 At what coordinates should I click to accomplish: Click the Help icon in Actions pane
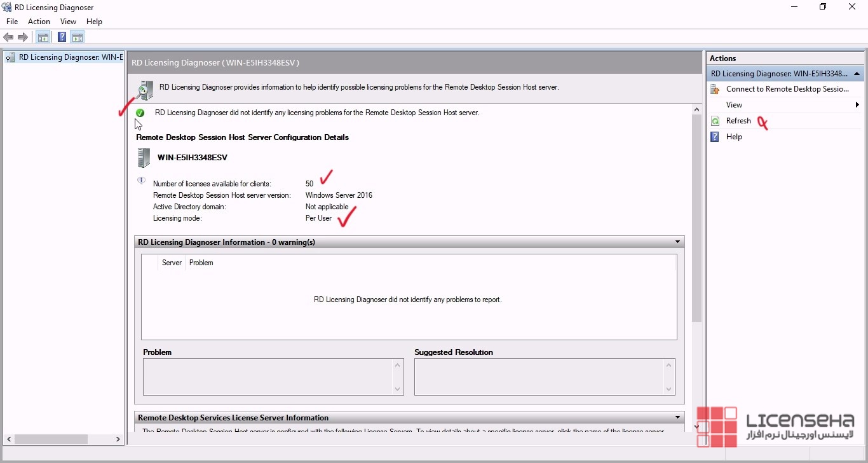click(x=715, y=137)
